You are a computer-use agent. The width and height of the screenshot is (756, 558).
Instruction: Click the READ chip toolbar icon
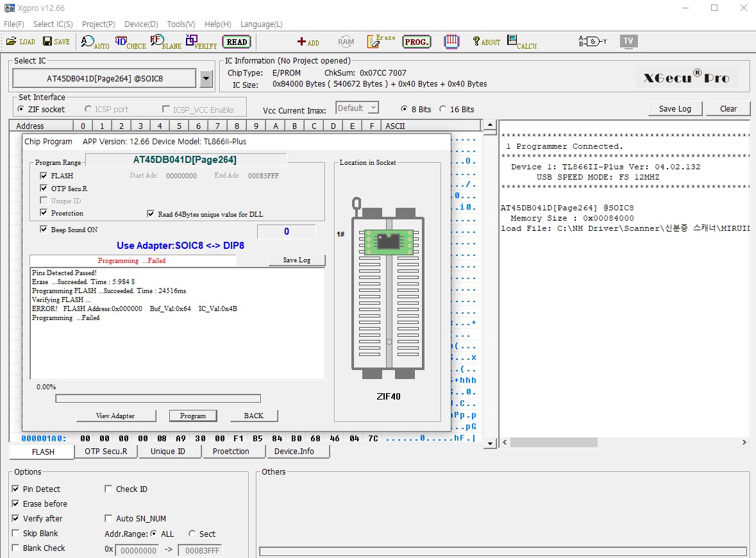pyautogui.click(x=237, y=42)
